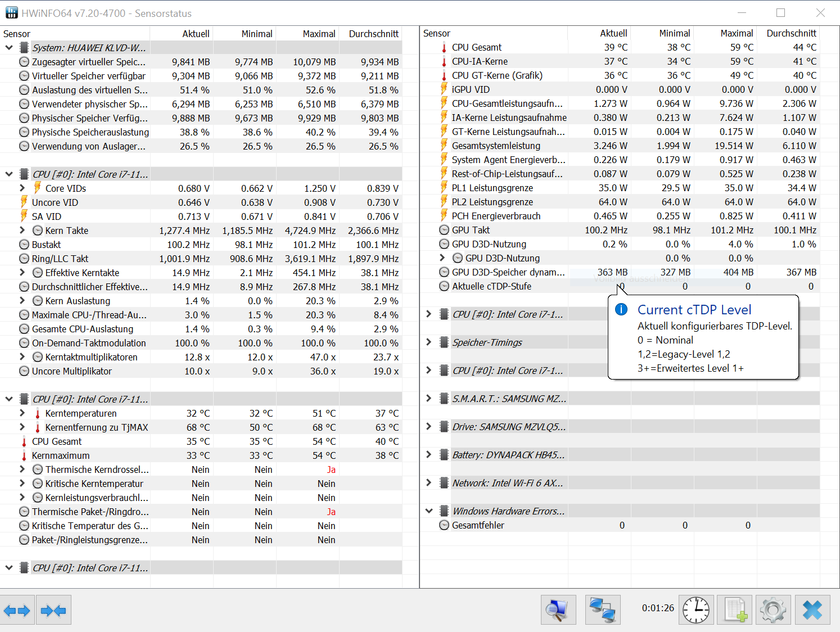Expand the Network: Intel Wi-Fi 6 AX... section
Viewport: 840px width, 632px height.
pyautogui.click(x=429, y=482)
